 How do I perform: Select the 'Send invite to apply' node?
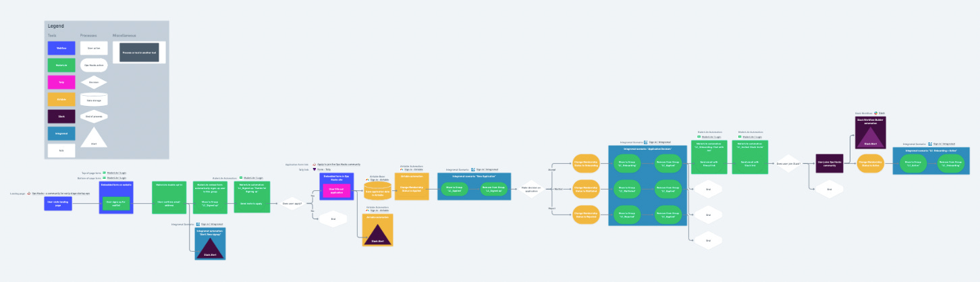coord(251,203)
